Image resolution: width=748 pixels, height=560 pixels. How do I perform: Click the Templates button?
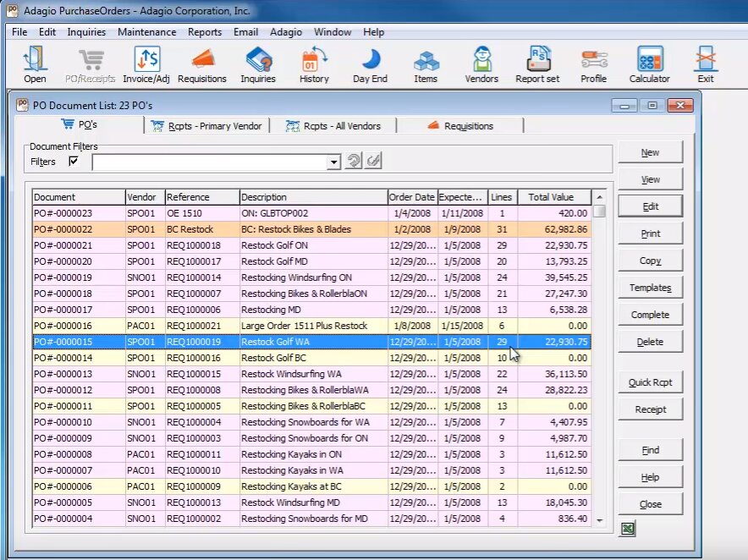coord(650,288)
